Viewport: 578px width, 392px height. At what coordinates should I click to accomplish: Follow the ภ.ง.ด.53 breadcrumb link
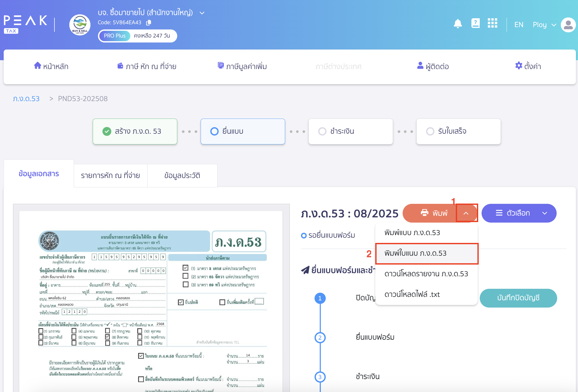26,99
